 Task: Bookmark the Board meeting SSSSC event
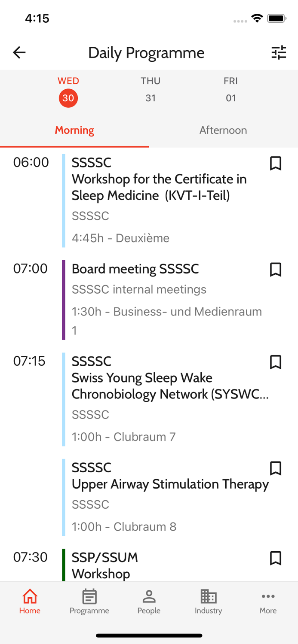pyautogui.click(x=276, y=270)
